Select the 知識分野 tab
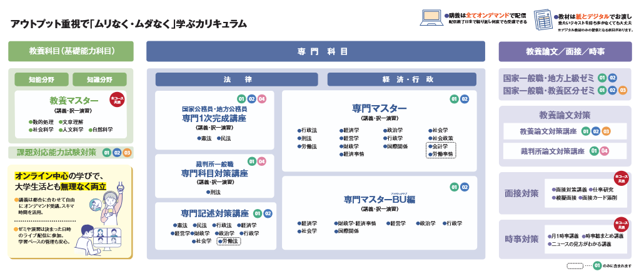The width and height of the screenshot is (644, 271). click(x=99, y=79)
